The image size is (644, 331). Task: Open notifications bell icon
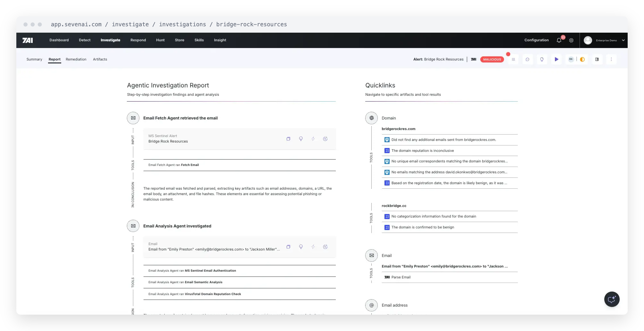[x=559, y=40]
